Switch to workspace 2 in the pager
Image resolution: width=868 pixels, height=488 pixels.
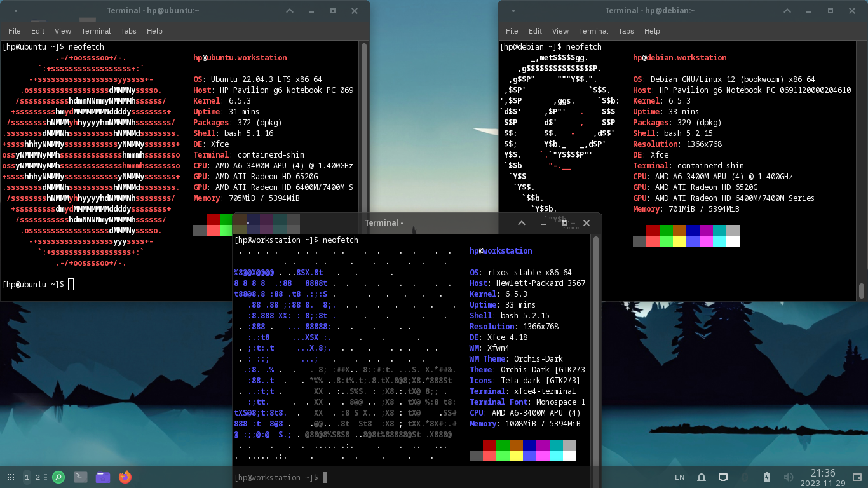click(37, 477)
